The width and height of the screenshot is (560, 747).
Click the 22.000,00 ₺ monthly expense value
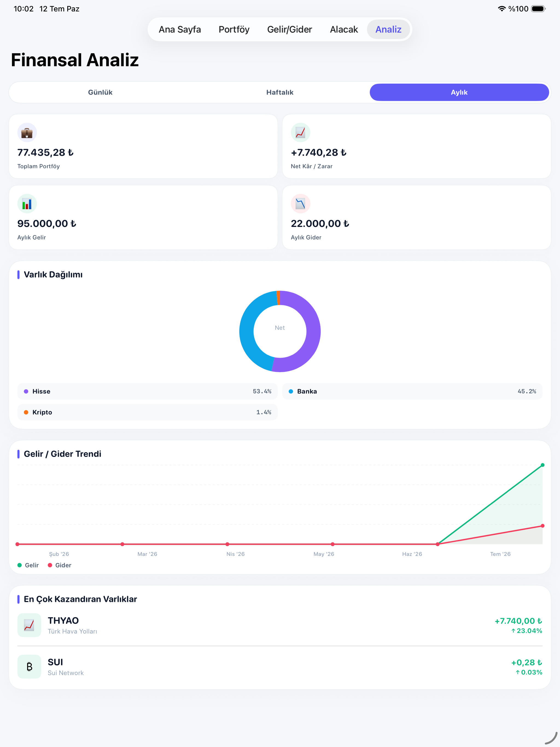pos(320,224)
